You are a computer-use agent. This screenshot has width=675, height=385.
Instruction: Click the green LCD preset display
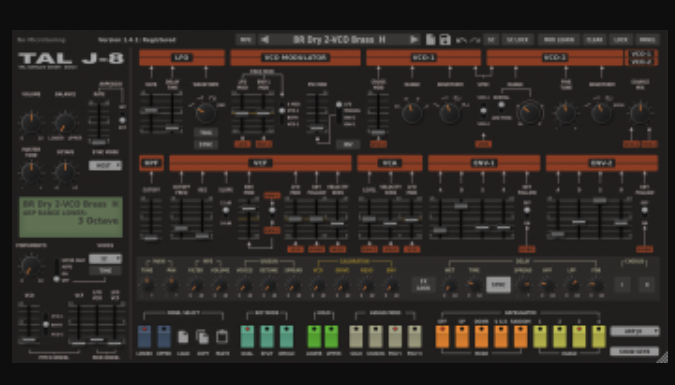71,217
